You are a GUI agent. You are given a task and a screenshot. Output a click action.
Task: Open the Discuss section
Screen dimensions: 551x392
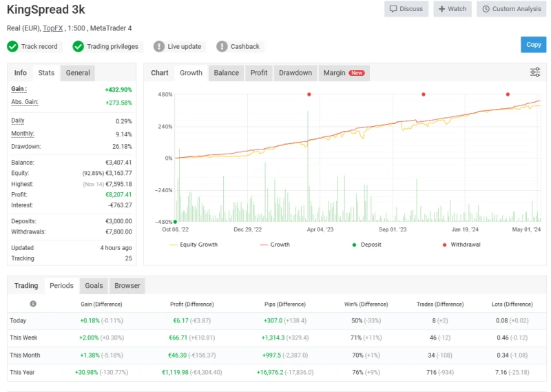(406, 9)
